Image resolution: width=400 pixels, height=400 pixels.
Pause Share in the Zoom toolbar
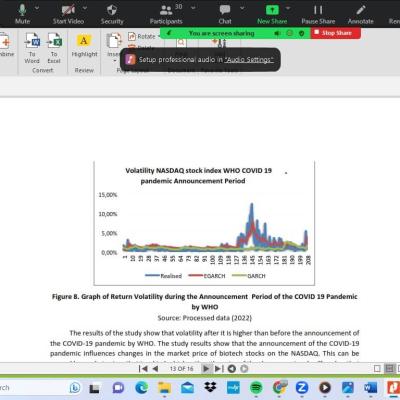pyautogui.click(x=318, y=13)
